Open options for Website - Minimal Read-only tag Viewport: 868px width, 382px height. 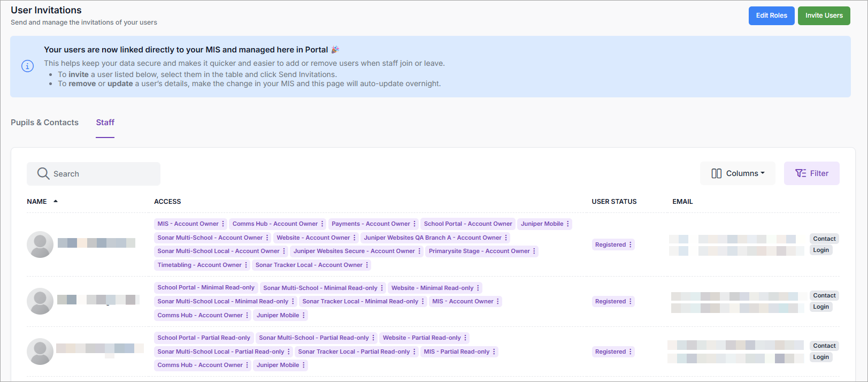478,288
